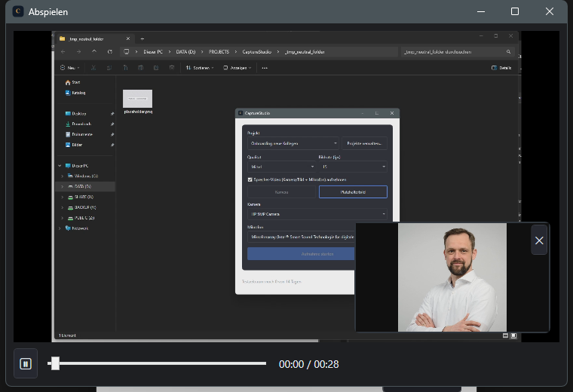Open the Kamera device dropdown
Screen dimensions: 573x392
coord(317,214)
